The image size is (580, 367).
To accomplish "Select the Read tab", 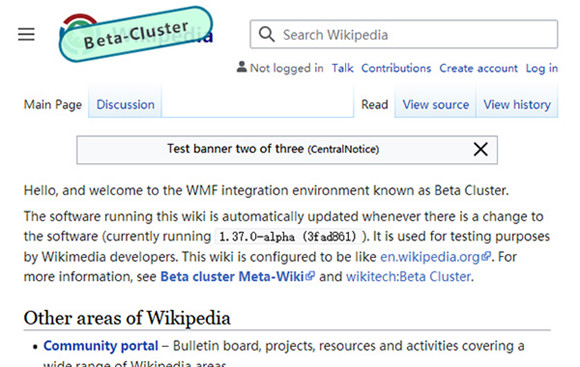I will click(375, 105).
